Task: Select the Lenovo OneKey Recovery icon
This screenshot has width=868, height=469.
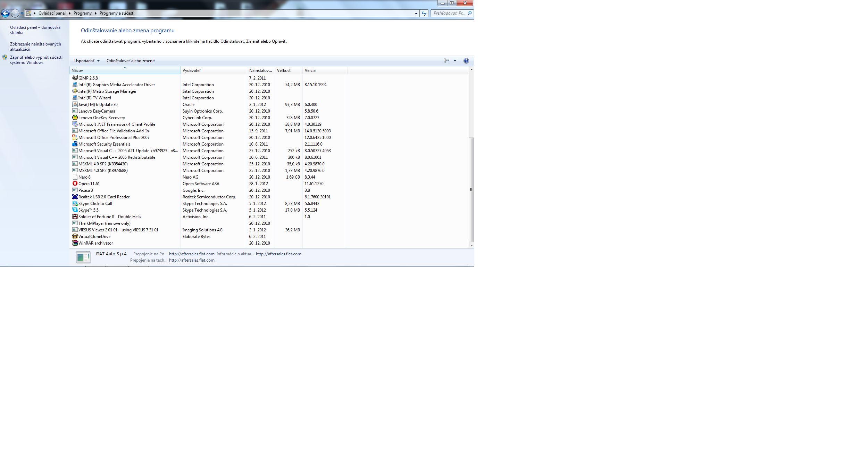Action: pyautogui.click(x=75, y=117)
